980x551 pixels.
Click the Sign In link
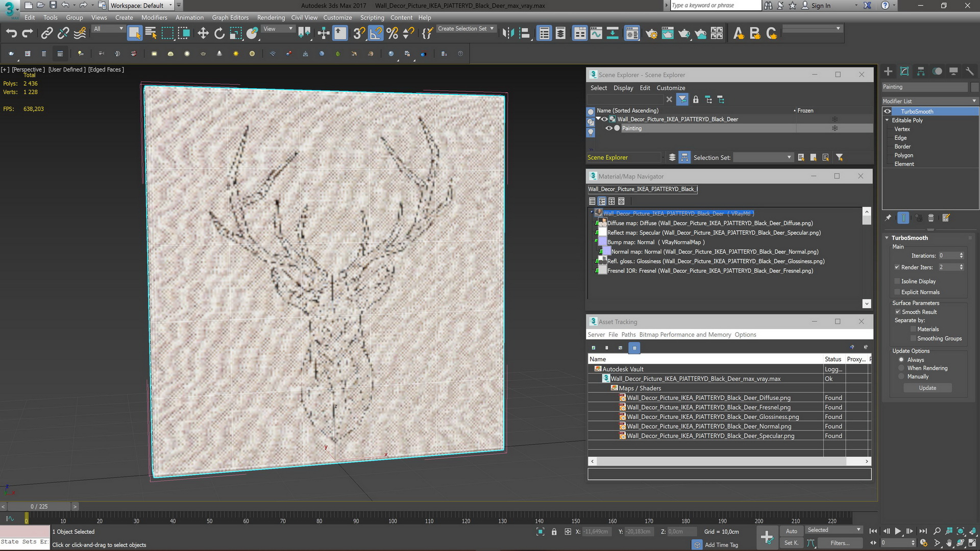click(821, 6)
